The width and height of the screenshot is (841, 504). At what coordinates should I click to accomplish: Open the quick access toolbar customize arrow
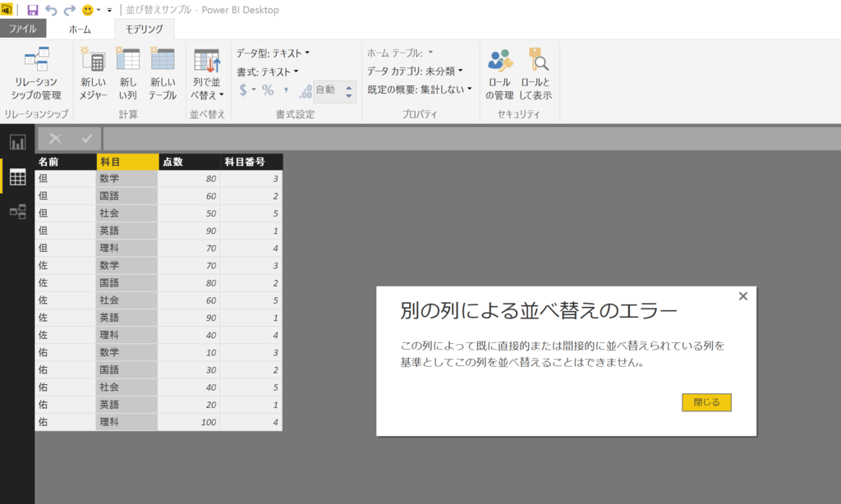(109, 10)
